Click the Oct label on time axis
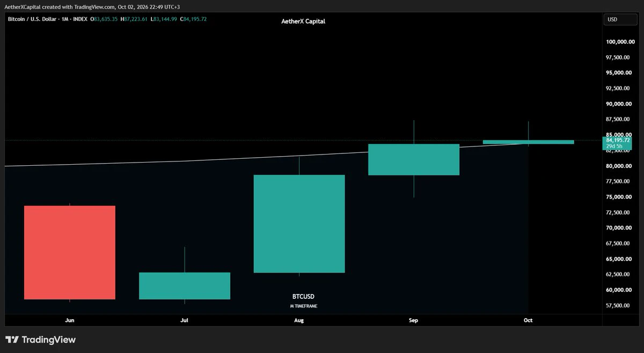This screenshot has height=353, width=644. [x=529, y=320]
